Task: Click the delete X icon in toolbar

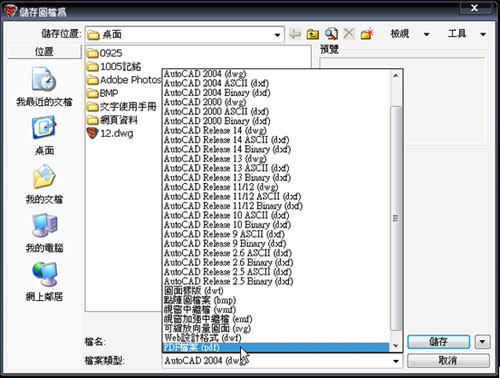Action: (349, 34)
